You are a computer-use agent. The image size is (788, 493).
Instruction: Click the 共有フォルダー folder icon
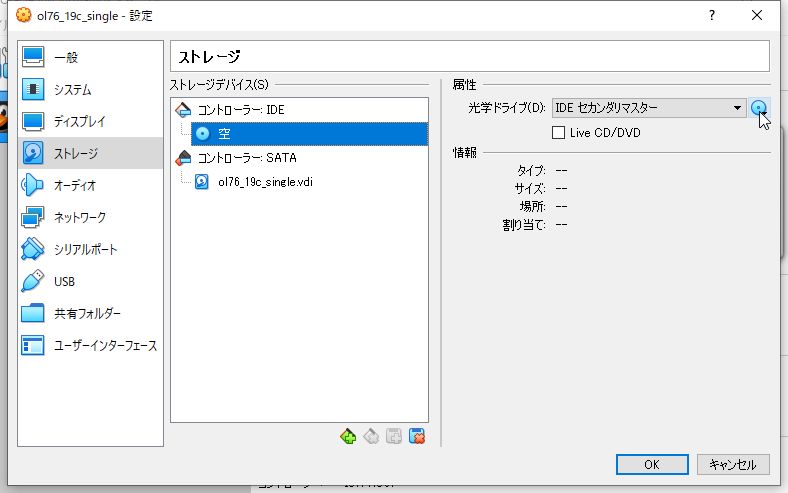(x=33, y=313)
